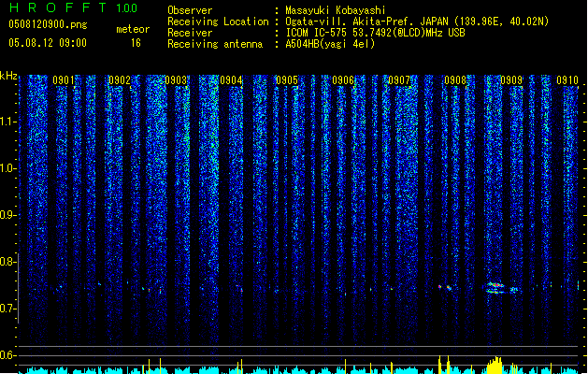The height and width of the screenshot is (374, 588).
Task: Select the 0.8 frequency axis label
Action: coord(7,262)
